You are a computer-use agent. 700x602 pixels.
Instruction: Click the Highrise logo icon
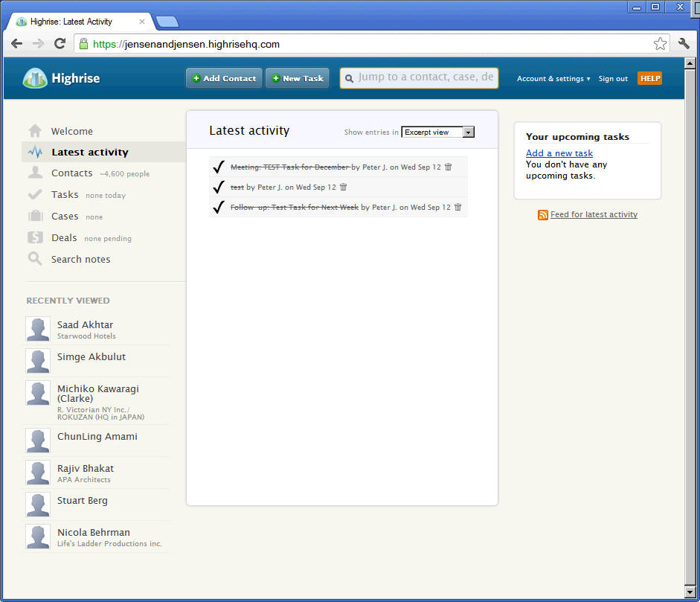(35, 78)
